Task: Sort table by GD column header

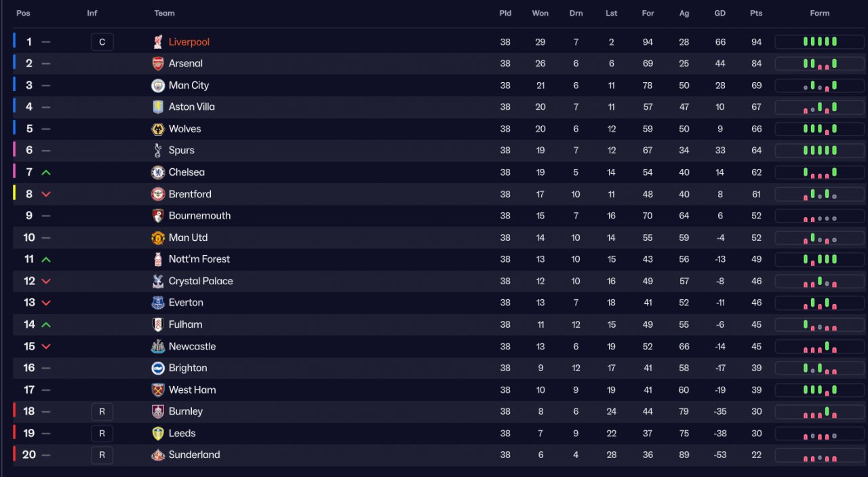Action: pos(720,13)
